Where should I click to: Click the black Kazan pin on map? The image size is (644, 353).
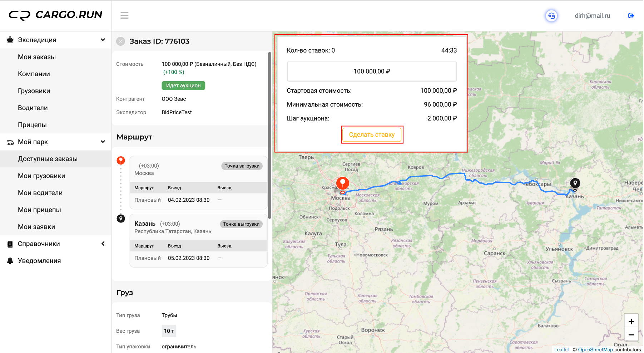(575, 183)
